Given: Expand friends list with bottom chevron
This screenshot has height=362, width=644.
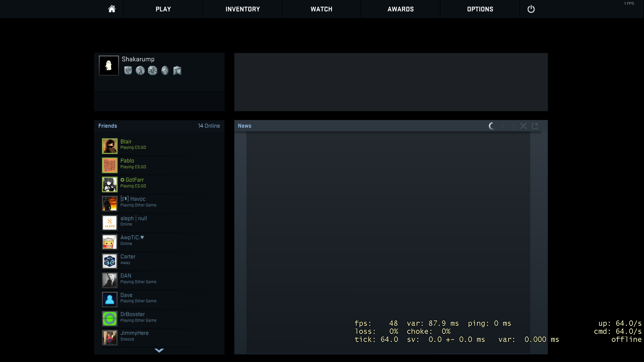Looking at the screenshot, I should pyautogui.click(x=159, y=350).
